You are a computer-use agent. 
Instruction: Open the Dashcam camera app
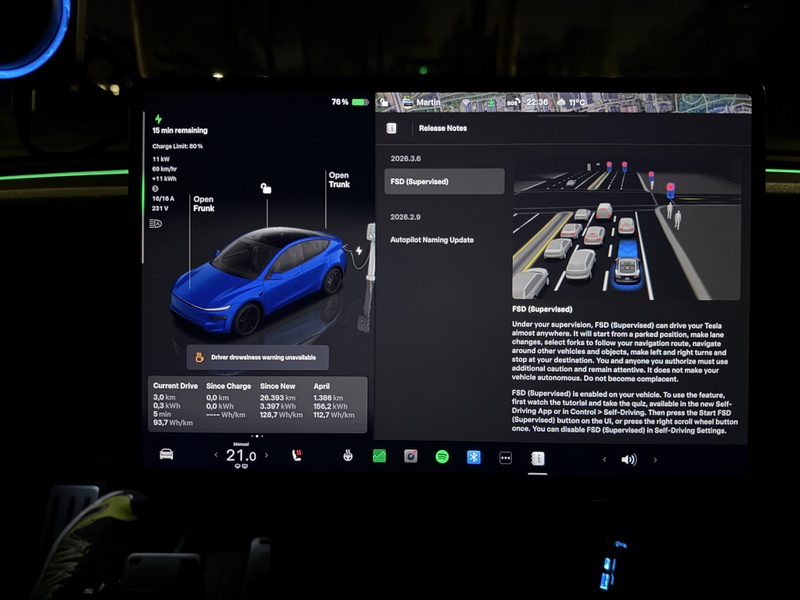[x=411, y=456]
